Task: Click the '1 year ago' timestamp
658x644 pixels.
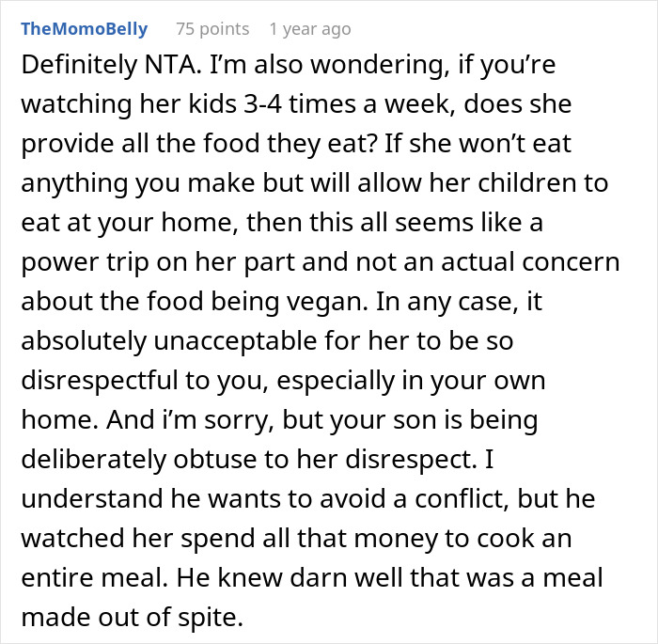Action: pos(309,29)
